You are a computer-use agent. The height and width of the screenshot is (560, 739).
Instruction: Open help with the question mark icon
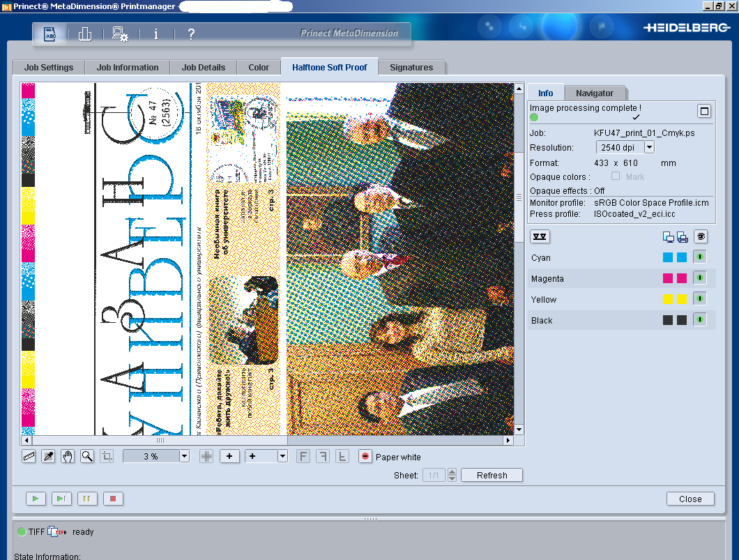(191, 34)
